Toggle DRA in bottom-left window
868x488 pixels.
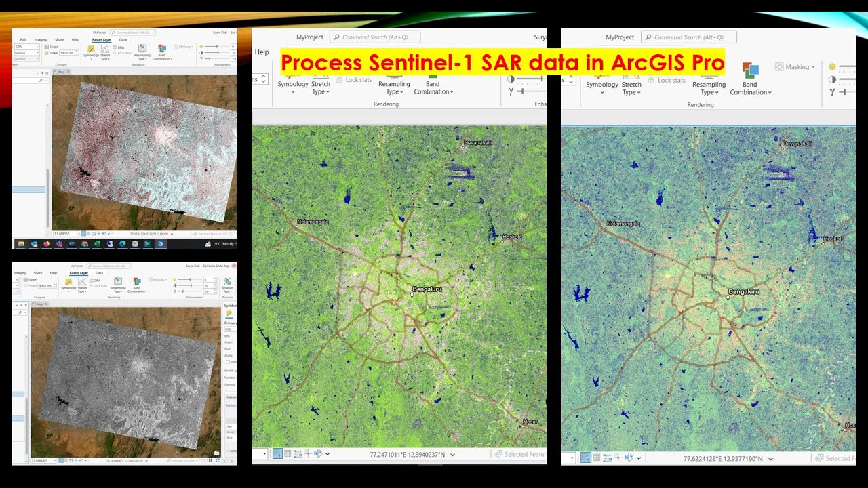click(x=95, y=281)
